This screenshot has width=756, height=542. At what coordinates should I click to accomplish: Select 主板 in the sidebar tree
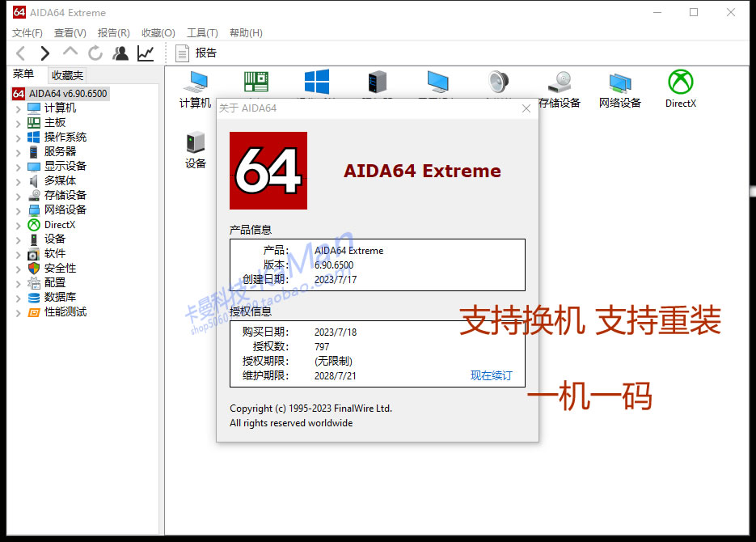[55, 122]
